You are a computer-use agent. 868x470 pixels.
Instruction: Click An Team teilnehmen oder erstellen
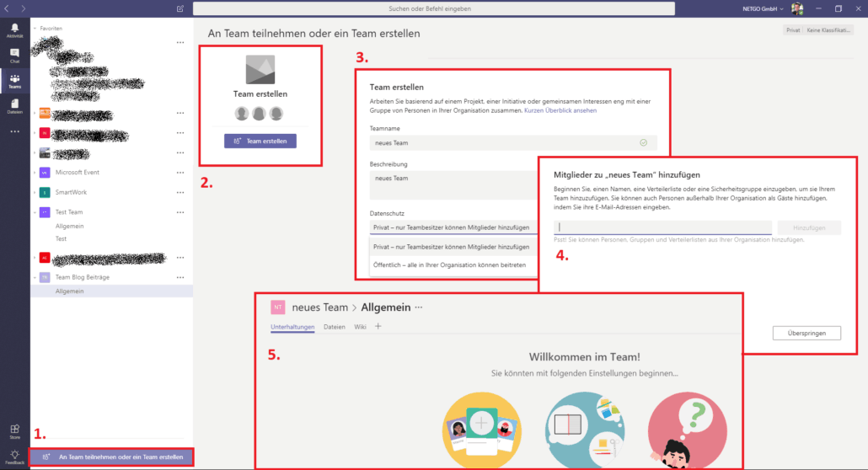[x=112, y=457]
